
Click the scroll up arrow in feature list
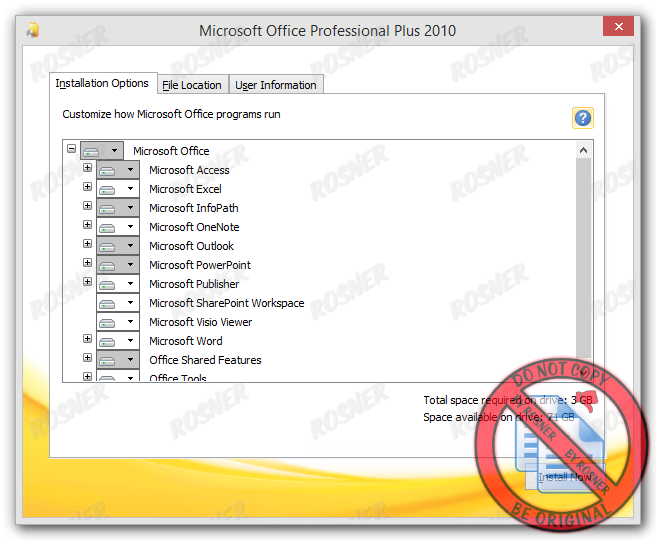pos(584,150)
